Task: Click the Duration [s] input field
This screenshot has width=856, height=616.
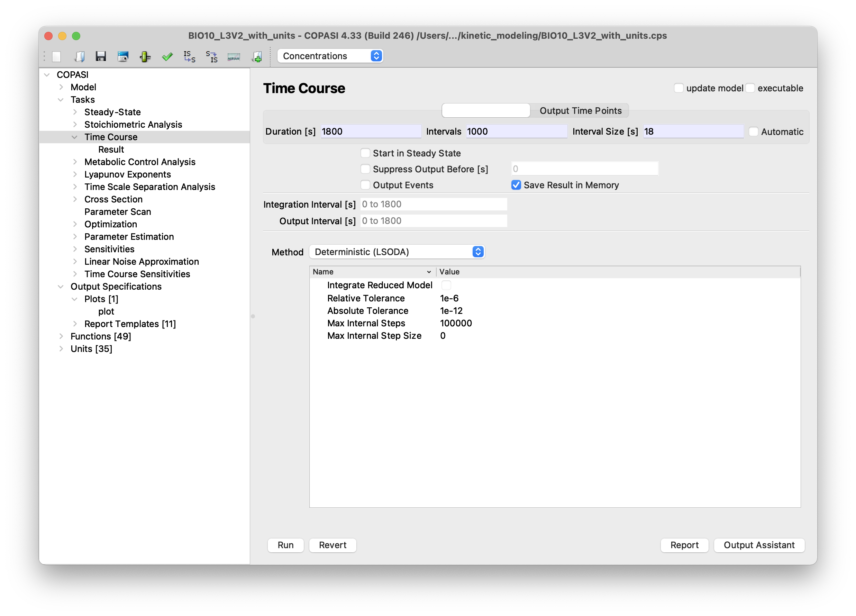Action: pyautogui.click(x=371, y=132)
